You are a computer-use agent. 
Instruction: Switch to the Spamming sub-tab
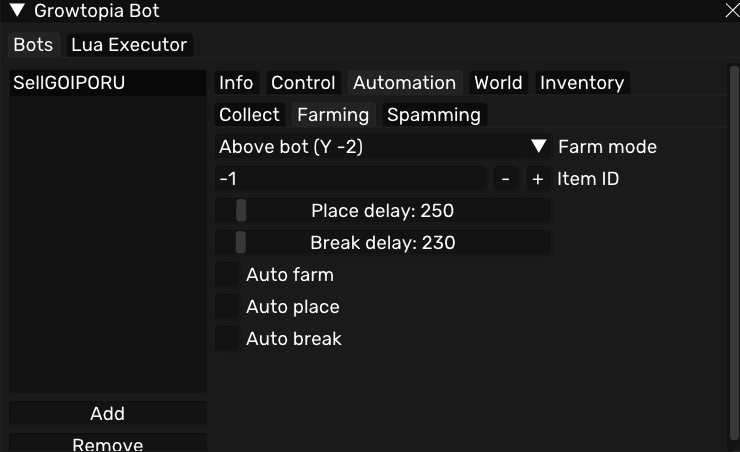[x=434, y=115]
